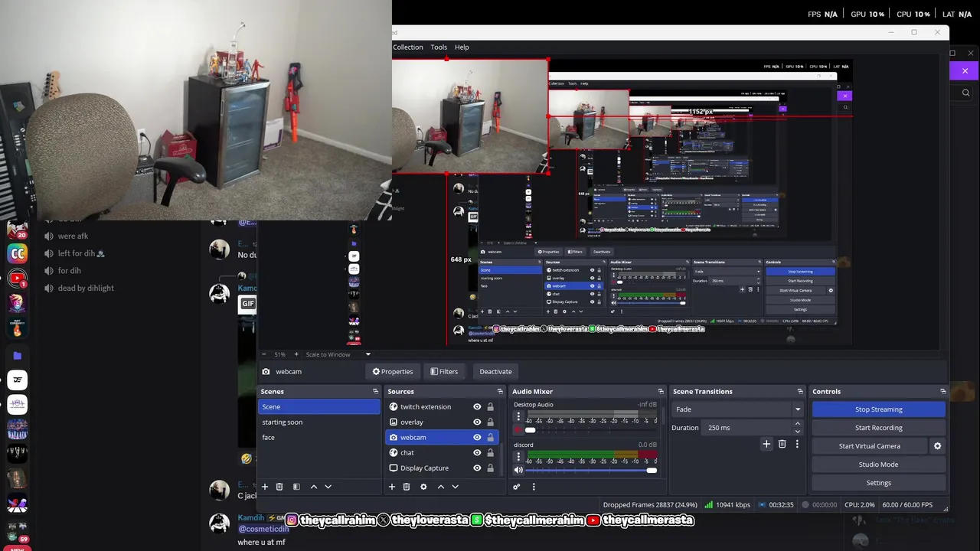
Task: Open advanced audio properties gears icon
Action: tap(517, 487)
